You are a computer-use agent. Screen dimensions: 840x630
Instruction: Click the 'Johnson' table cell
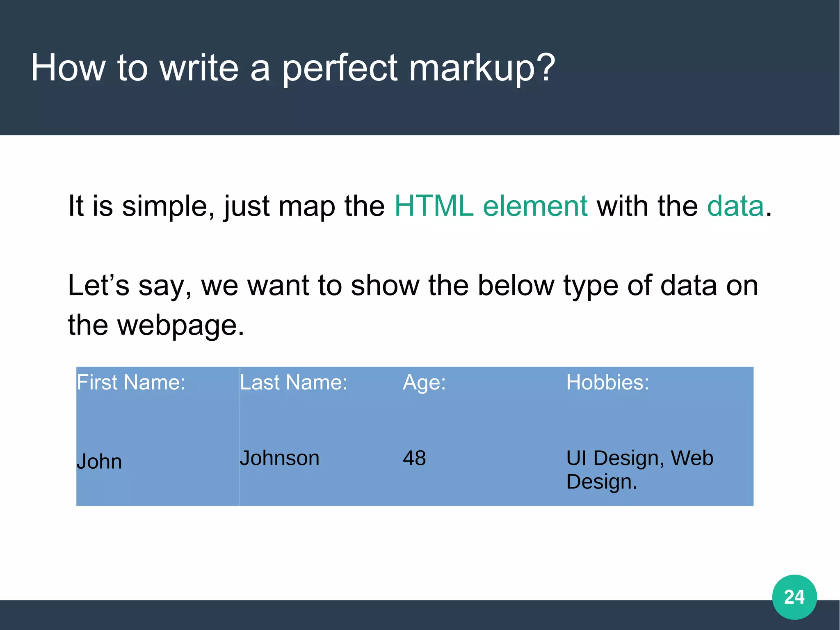pyautogui.click(x=321, y=474)
